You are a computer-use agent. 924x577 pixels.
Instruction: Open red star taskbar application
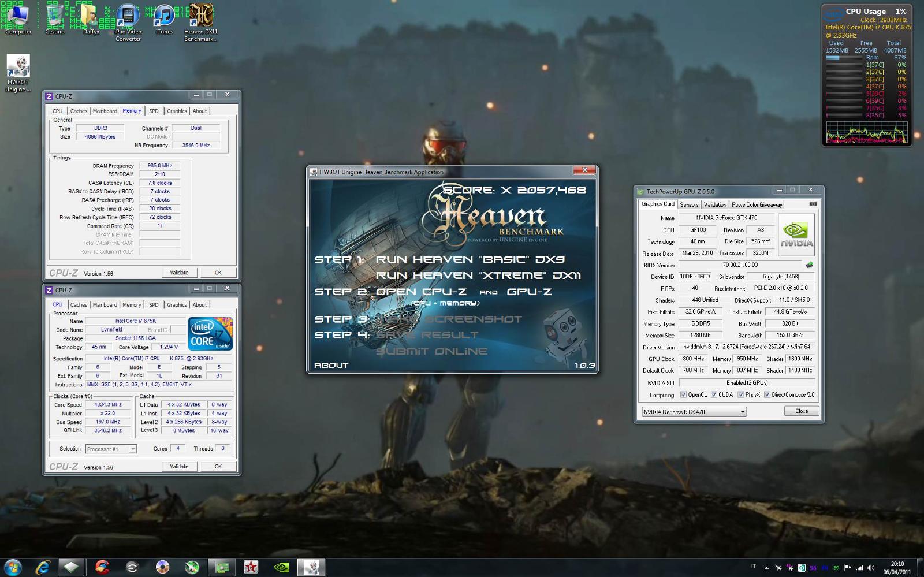coord(251,567)
